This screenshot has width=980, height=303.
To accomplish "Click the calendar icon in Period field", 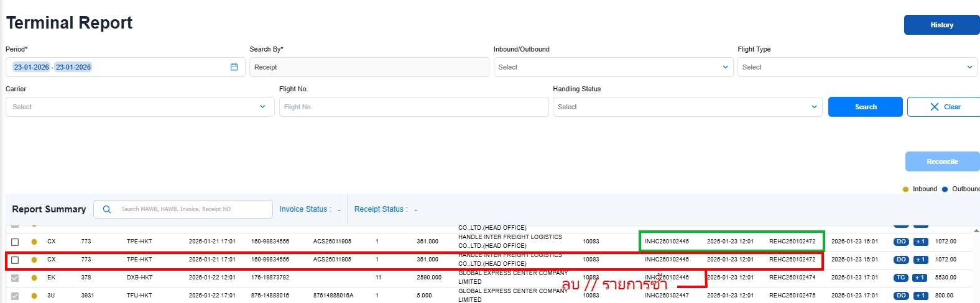I will pyautogui.click(x=234, y=67).
